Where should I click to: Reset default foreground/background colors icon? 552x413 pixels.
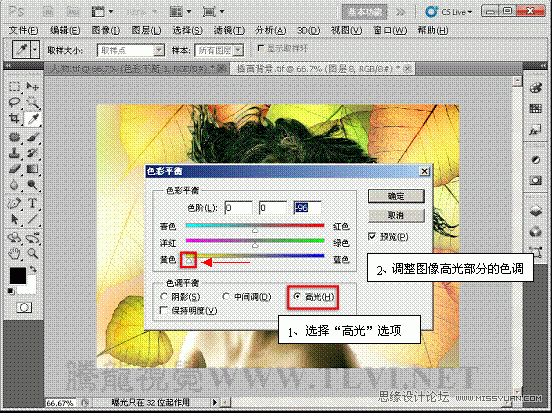pos(11,291)
